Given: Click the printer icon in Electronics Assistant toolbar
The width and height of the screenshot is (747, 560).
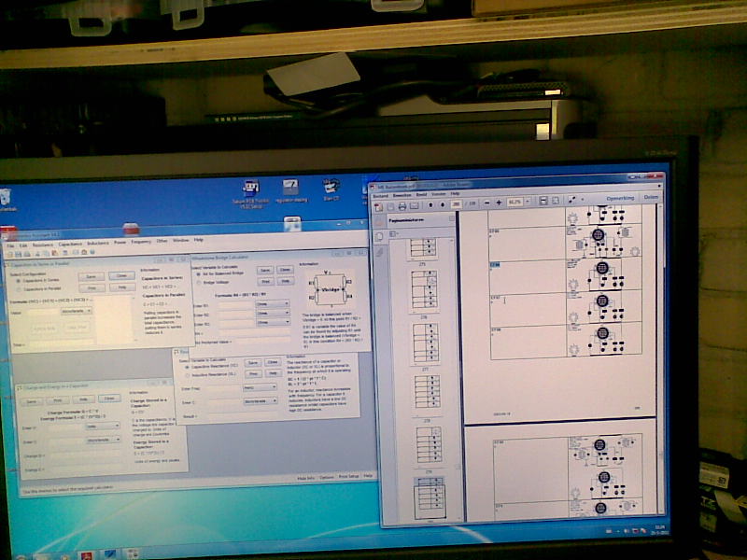Looking at the screenshot, I should pos(27,254).
